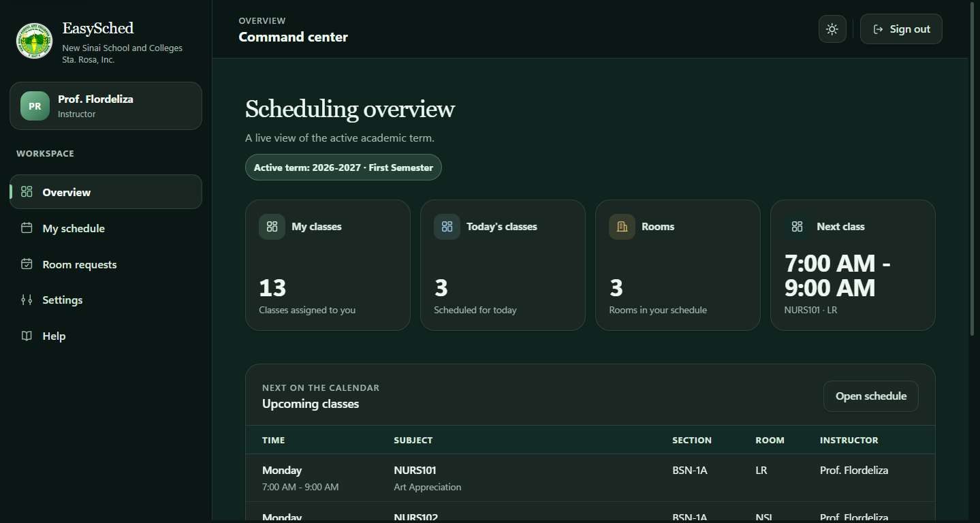Screen dimensions: 980x523
Task: Click the school seal logo
Action: pyautogui.click(x=34, y=41)
